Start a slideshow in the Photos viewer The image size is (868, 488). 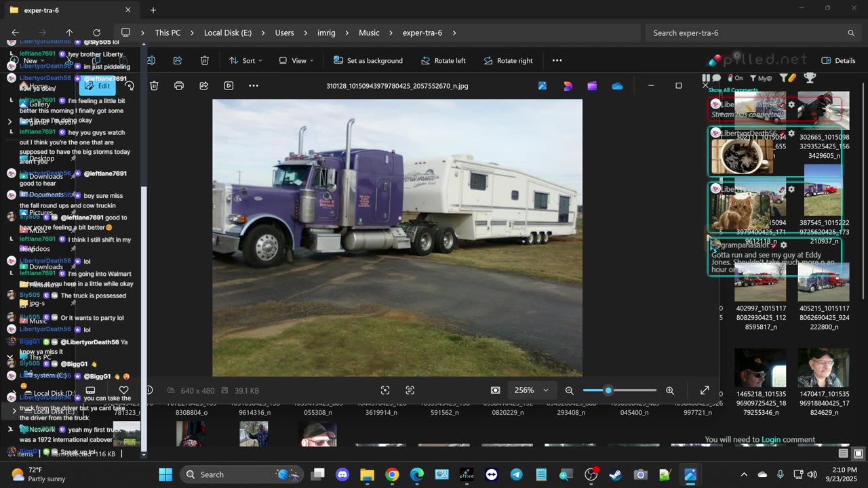pos(229,86)
